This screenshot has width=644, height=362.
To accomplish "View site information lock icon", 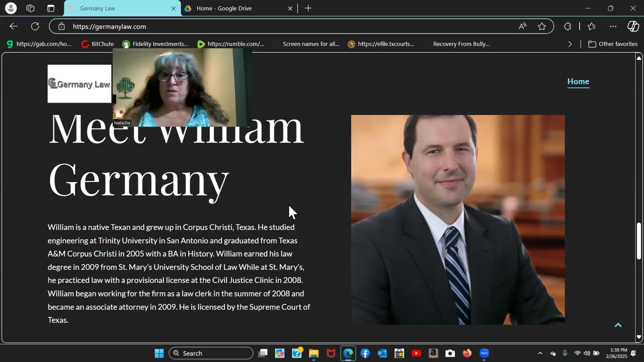I will [61, 26].
